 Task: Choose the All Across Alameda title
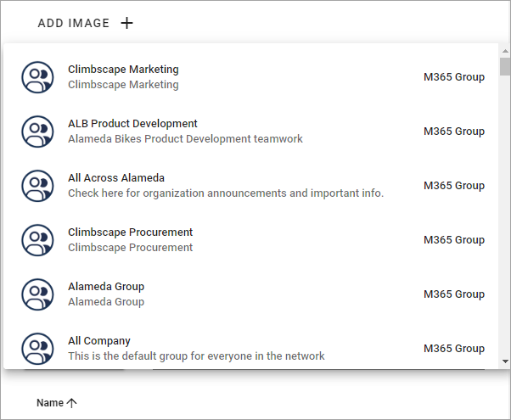point(116,178)
